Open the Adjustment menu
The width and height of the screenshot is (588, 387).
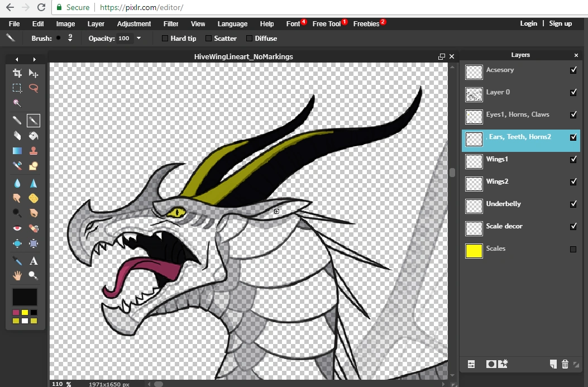click(134, 24)
